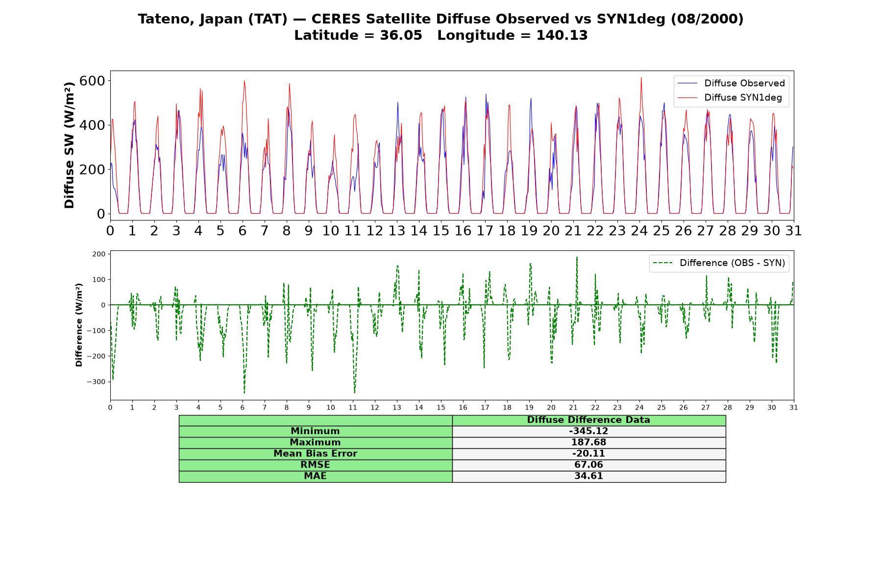Screen dimensions: 882x588
Task: Click the Difference (OBS - SYN) legend label
Action: (732, 263)
